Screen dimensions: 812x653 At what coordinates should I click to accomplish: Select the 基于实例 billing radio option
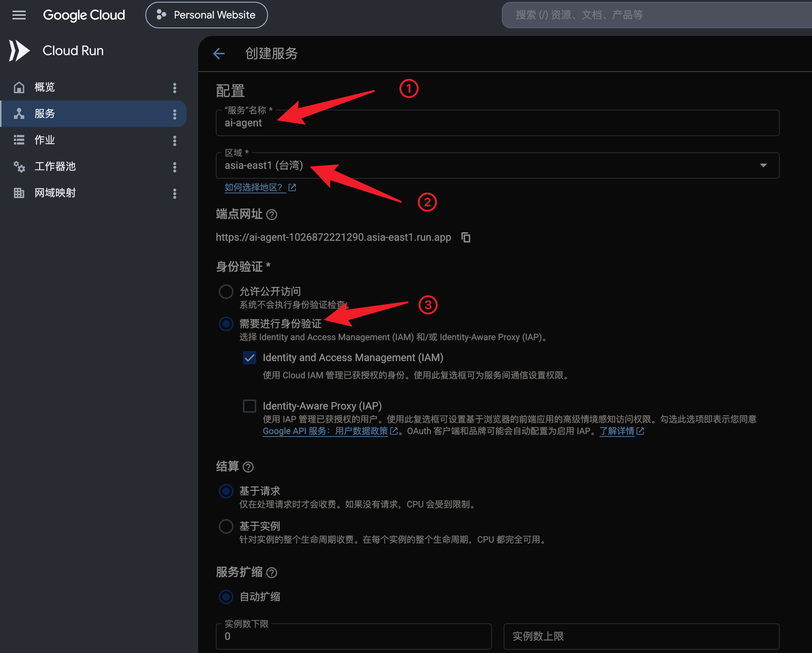coord(226,526)
